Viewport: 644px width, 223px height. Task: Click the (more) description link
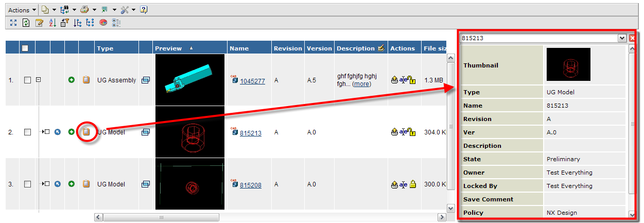pos(361,83)
